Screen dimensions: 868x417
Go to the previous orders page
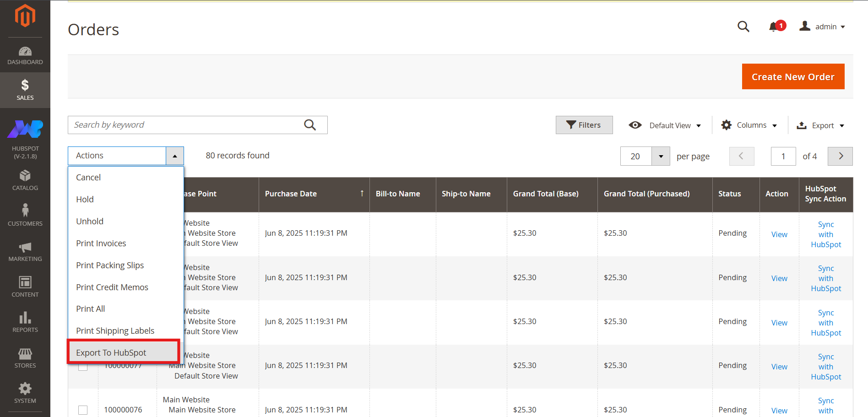coord(742,156)
